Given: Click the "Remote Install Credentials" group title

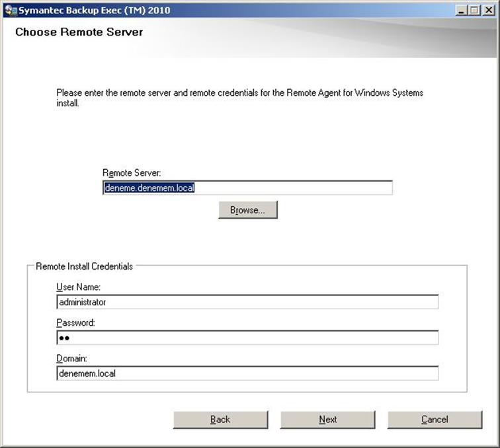Looking at the screenshot, I should [84, 266].
